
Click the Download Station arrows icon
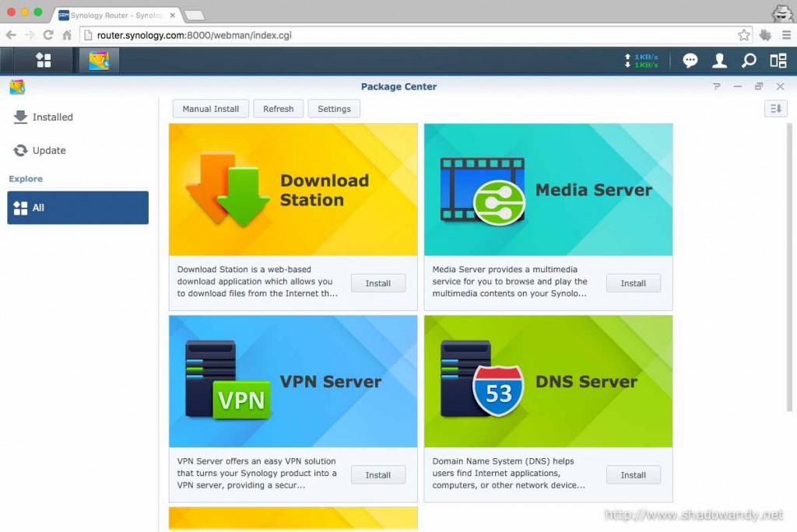tap(228, 190)
